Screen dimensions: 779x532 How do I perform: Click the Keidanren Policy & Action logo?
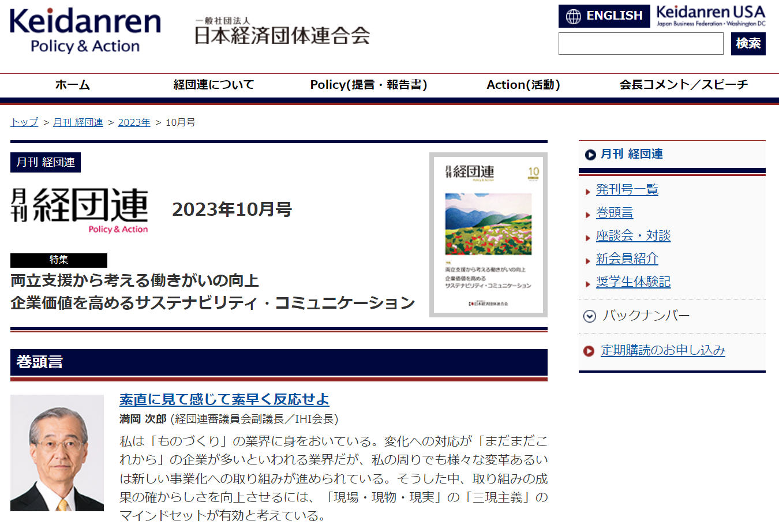(85, 31)
